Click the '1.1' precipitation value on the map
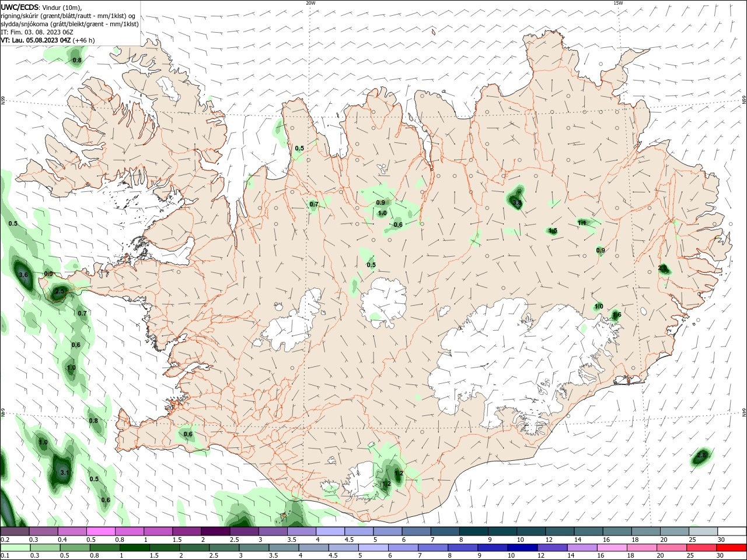Screen dimensions: 747x560 (582, 223)
